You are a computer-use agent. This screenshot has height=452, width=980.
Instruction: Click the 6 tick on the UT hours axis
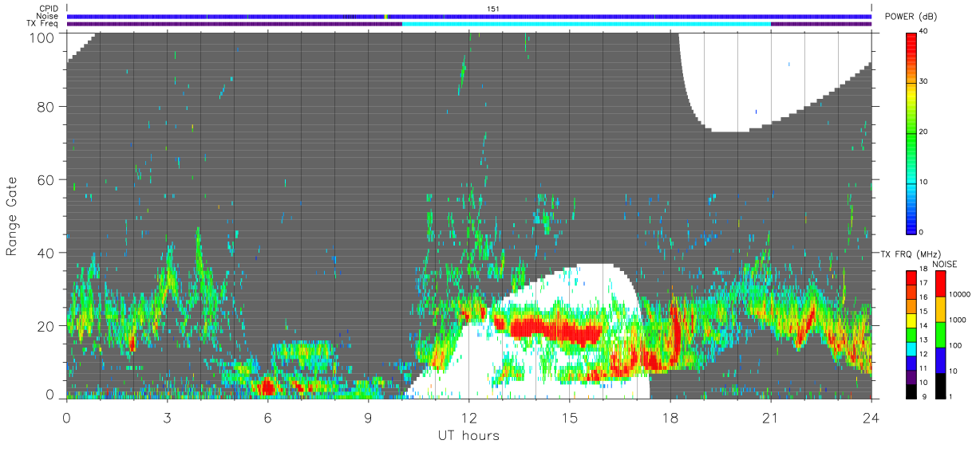pos(267,417)
